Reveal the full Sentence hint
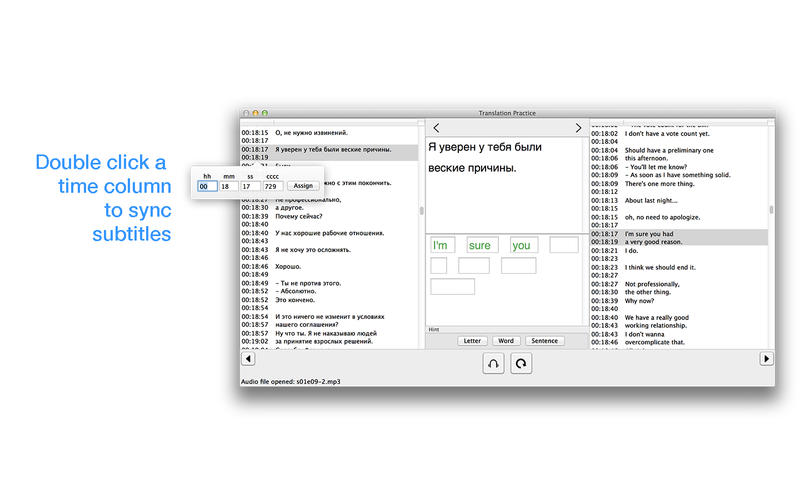Viewport: 800px width, 500px height. coord(544,340)
